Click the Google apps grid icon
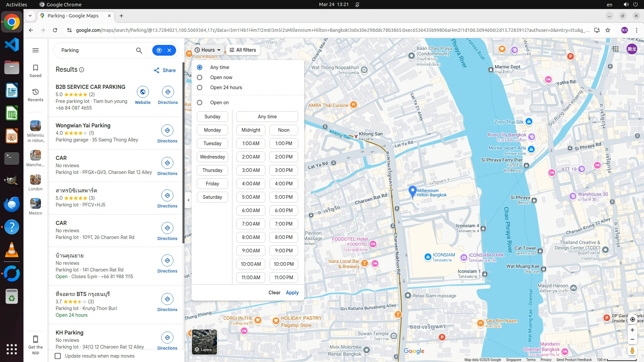644x362 pixels. point(615,49)
